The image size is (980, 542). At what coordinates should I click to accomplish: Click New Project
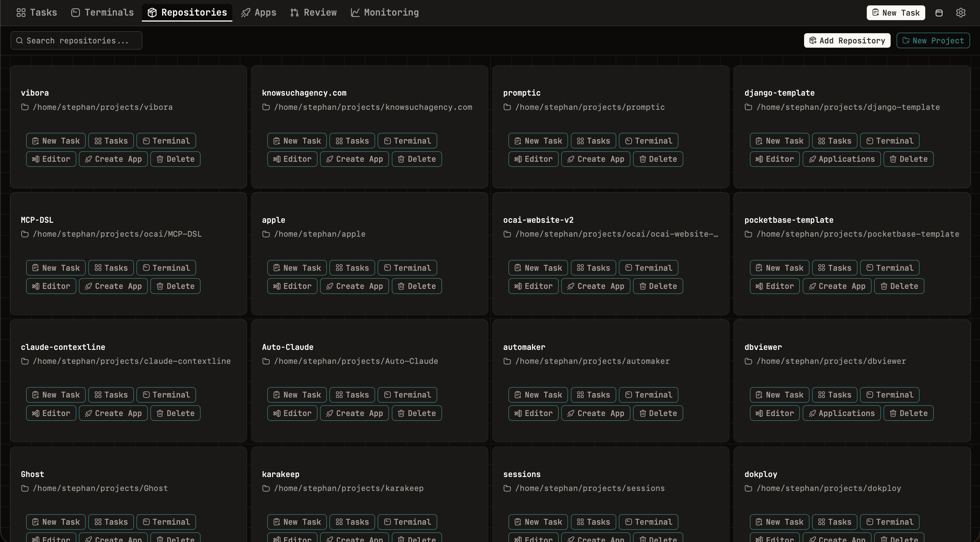933,40
